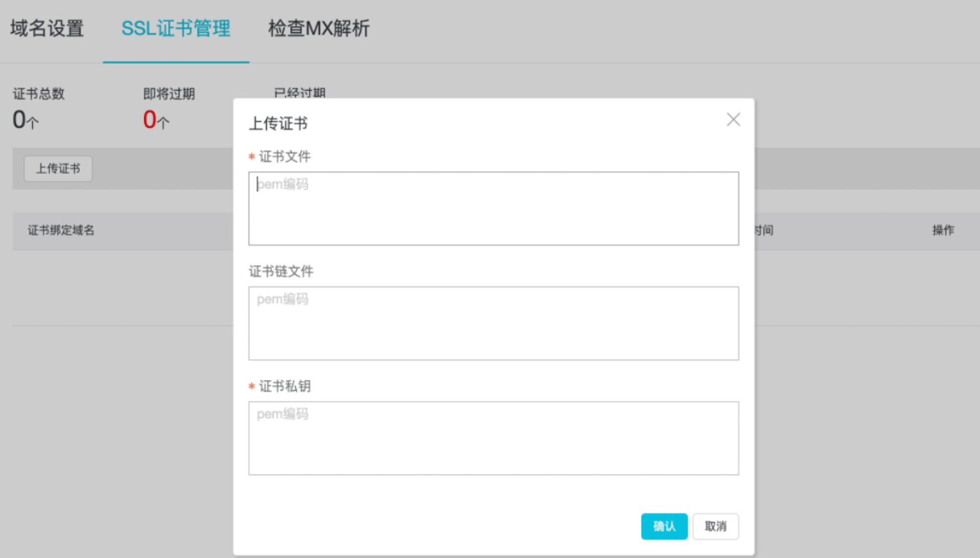
Task: Open the 检查MX解析 tab
Action: (x=319, y=29)
